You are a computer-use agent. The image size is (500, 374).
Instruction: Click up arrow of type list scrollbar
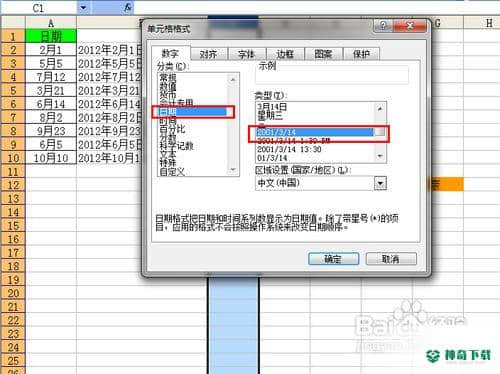[380, 108]
